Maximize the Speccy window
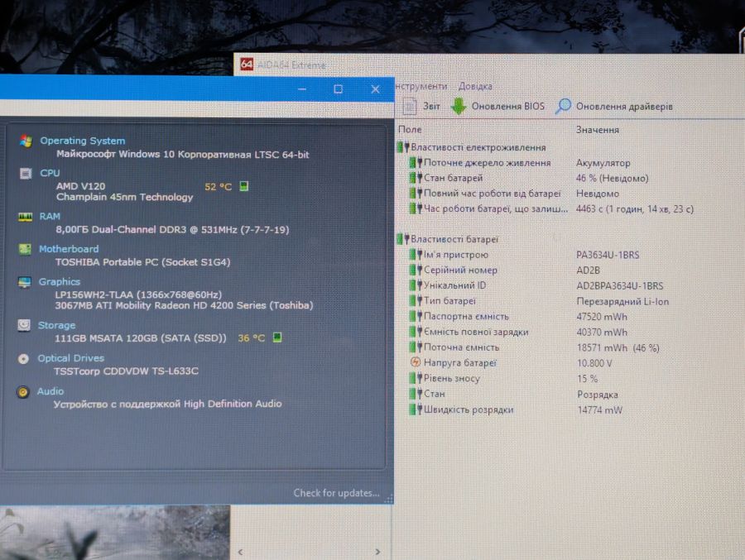This screenshot has width=745, height=560. [x=339, y=89]
